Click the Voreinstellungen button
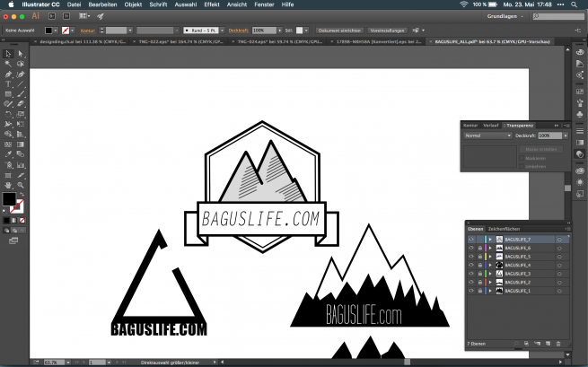This screenshot has width=588, height=367. (x=386, y=31)
